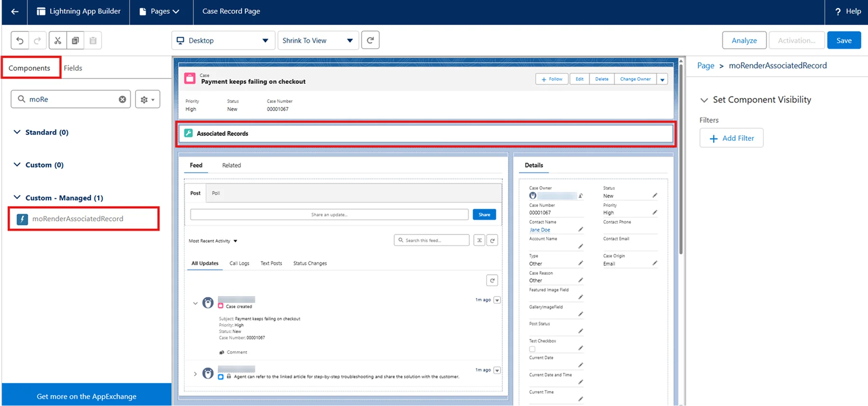Open the Pages menu
868x406 pixels.
[159, 12]
